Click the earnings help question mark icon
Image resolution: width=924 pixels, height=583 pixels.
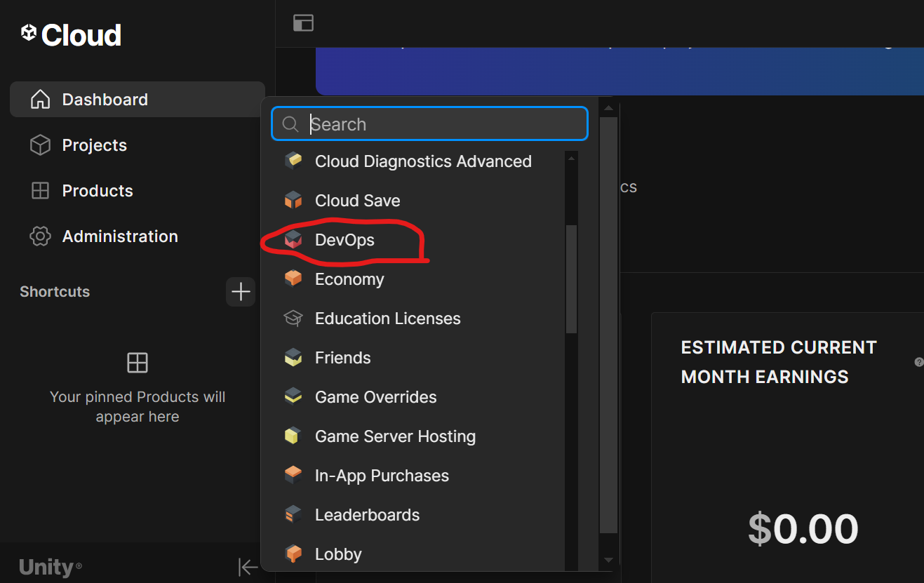919,362
